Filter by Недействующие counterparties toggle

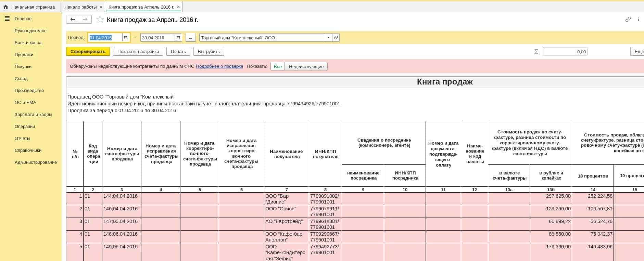coord(306,66)
